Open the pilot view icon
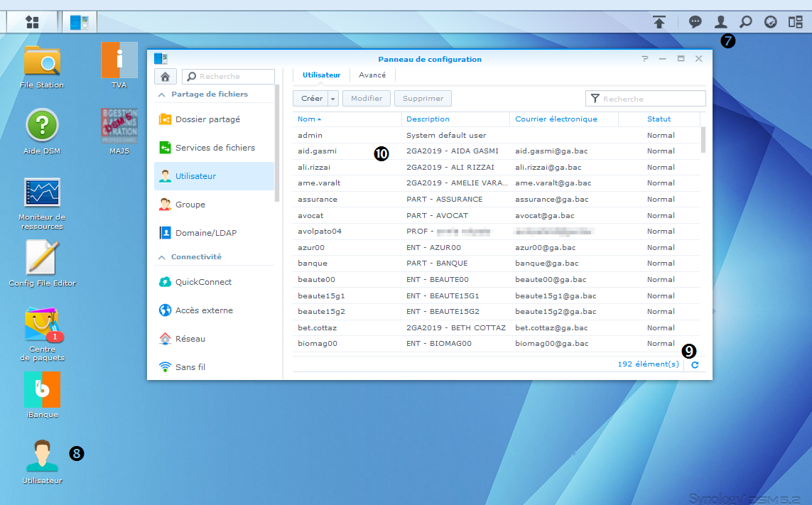 771,22
